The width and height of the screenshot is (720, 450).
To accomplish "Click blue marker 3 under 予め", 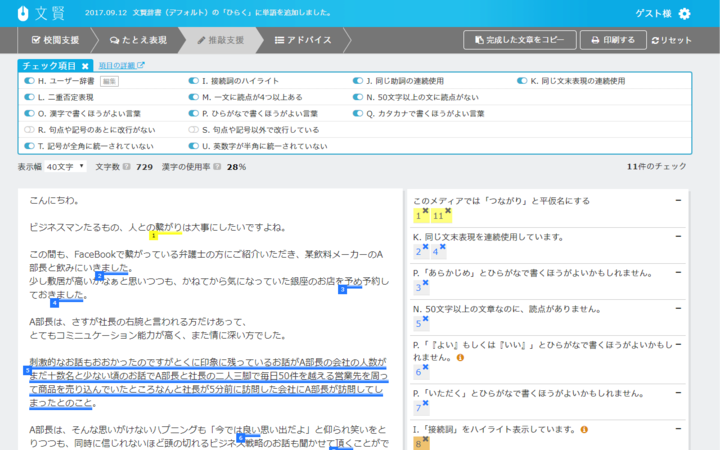I will coord(342,290).
